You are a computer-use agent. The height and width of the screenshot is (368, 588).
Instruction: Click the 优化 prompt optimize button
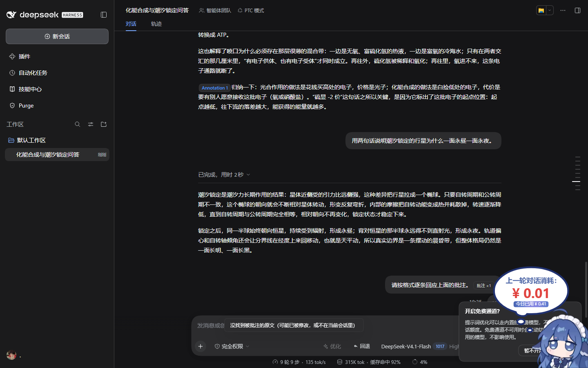pos(332,346)
